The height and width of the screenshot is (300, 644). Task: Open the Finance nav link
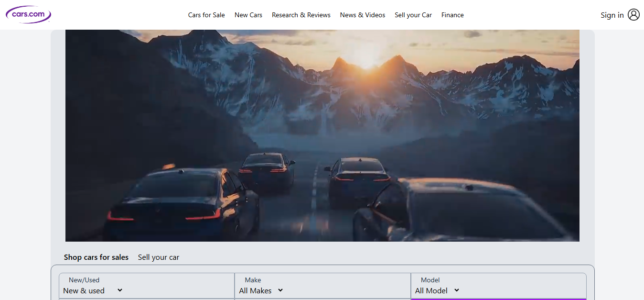[x=452, y=15]
